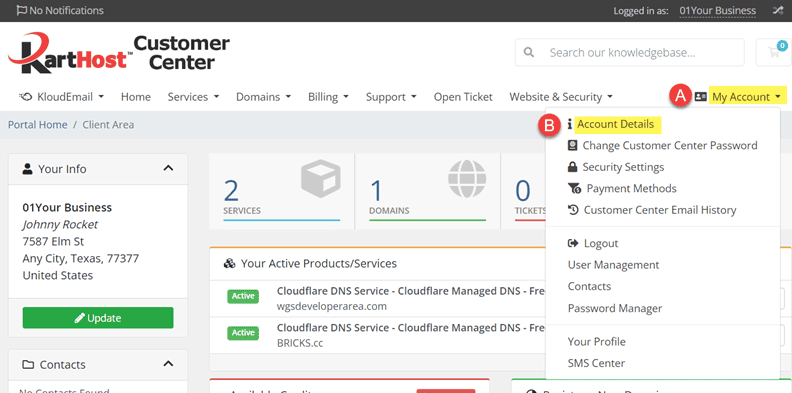Click the Active Products cubes icon
The height and width of the screenshot is (393, 792).
tap(229, 264)
